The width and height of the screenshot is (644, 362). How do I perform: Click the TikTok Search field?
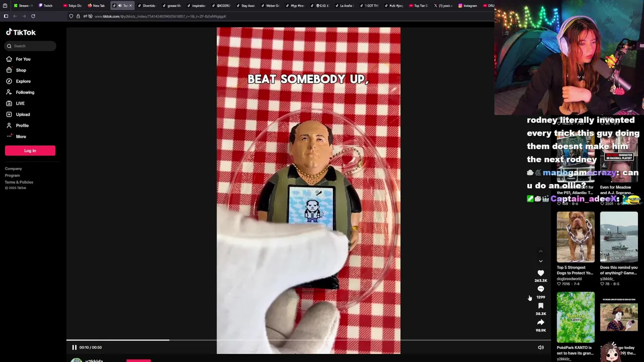coord(31,46)
